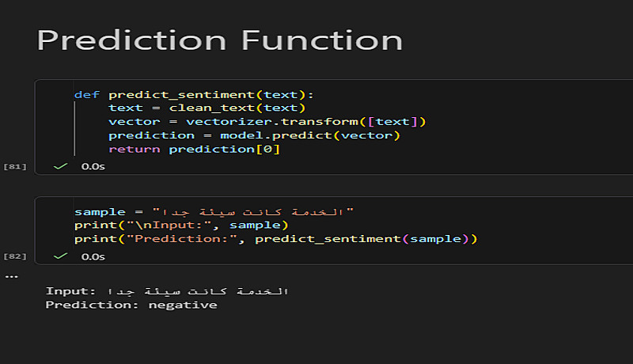Place cursor on the def keyword
Screen dimensions: 633x364
[87, 95]
